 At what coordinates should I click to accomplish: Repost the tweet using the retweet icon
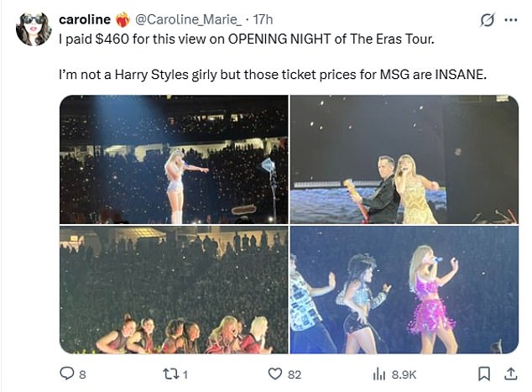click(x=170, y=374)
